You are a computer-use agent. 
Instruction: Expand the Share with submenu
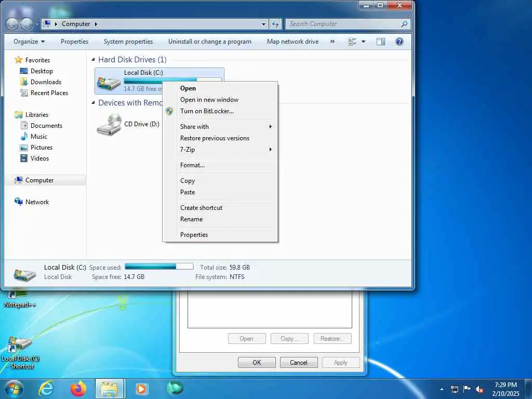pos(225,127)
